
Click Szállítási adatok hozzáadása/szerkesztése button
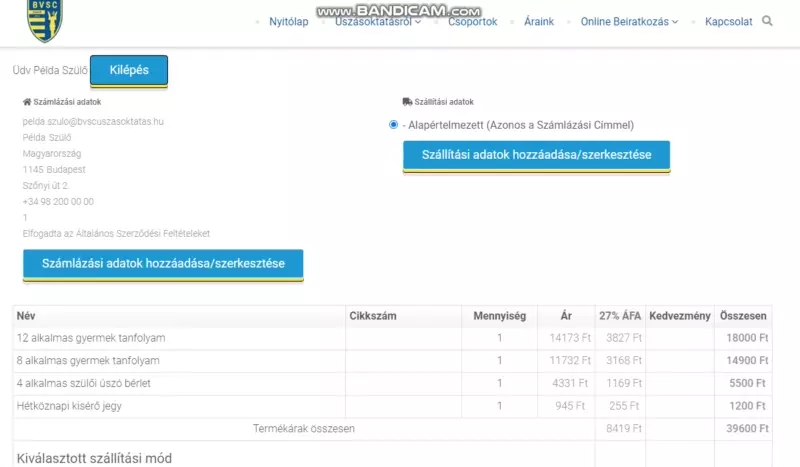(x=536, y=155)
